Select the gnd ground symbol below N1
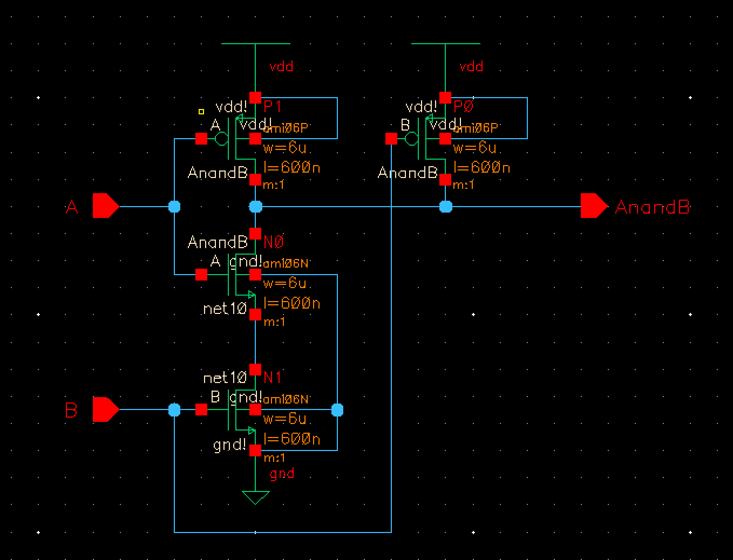This screenshot has height=560, width=733. pyautogui.click(x=256, y=497)
